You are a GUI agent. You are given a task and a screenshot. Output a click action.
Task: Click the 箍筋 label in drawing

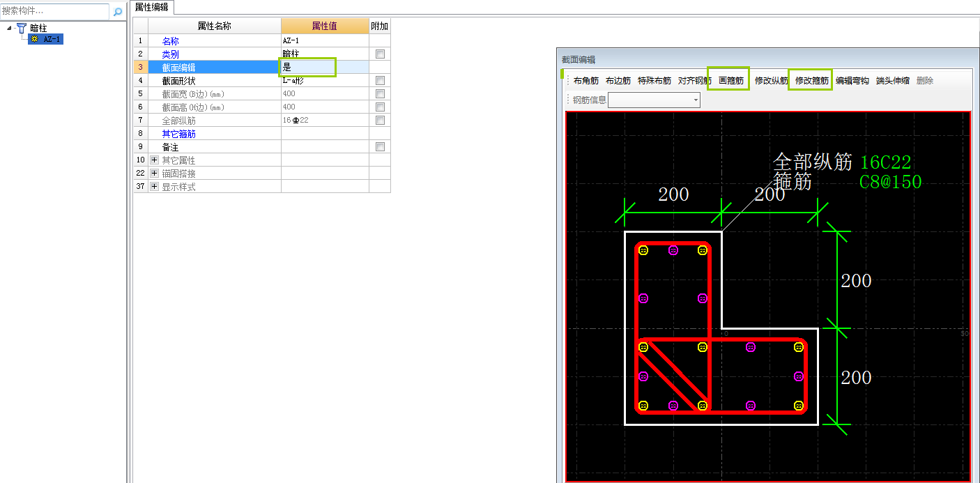(x=793, y=182)
